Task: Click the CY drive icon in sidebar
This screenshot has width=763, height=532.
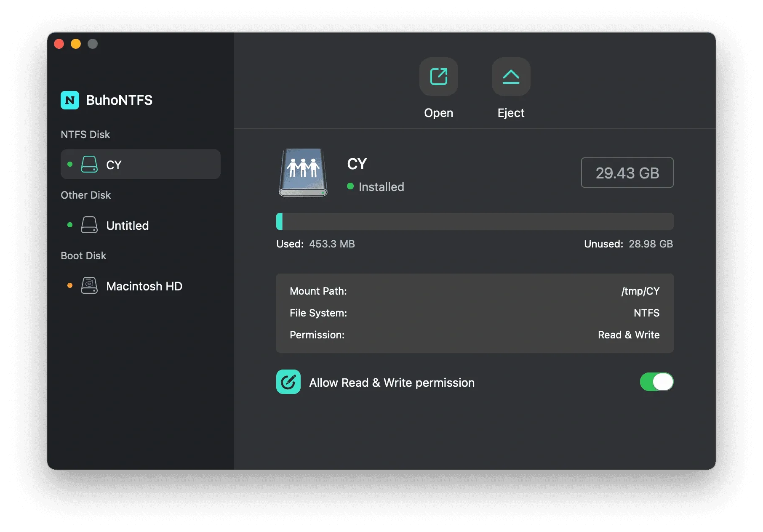Action: (x=89, y=165)
